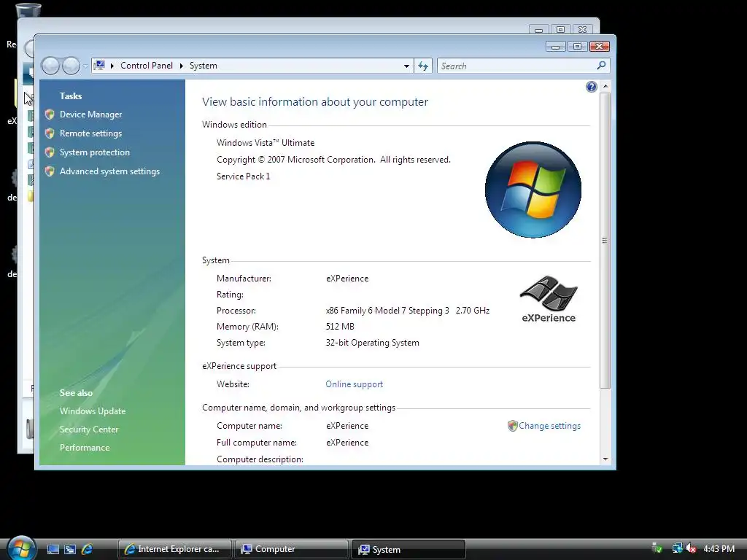Open the Start menu orb

pos(21,548)
